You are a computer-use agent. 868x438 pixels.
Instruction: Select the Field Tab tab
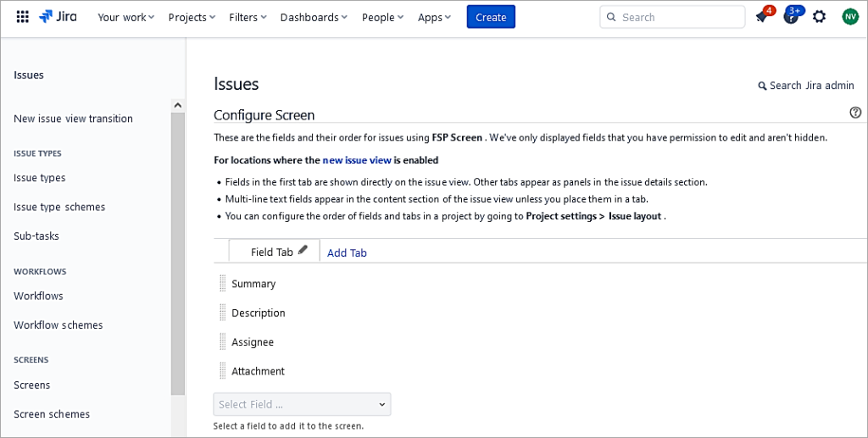coord(272,252)
